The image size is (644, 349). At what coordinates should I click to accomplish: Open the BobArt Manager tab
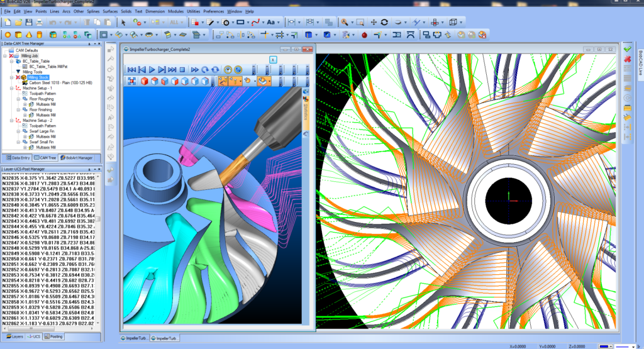pyautogui.click(x=78, y=157)
